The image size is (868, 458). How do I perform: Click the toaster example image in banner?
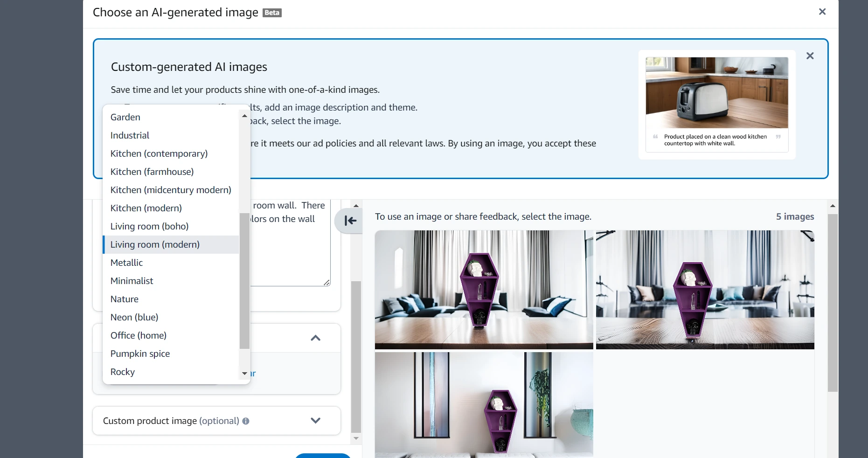coord(716,93)
